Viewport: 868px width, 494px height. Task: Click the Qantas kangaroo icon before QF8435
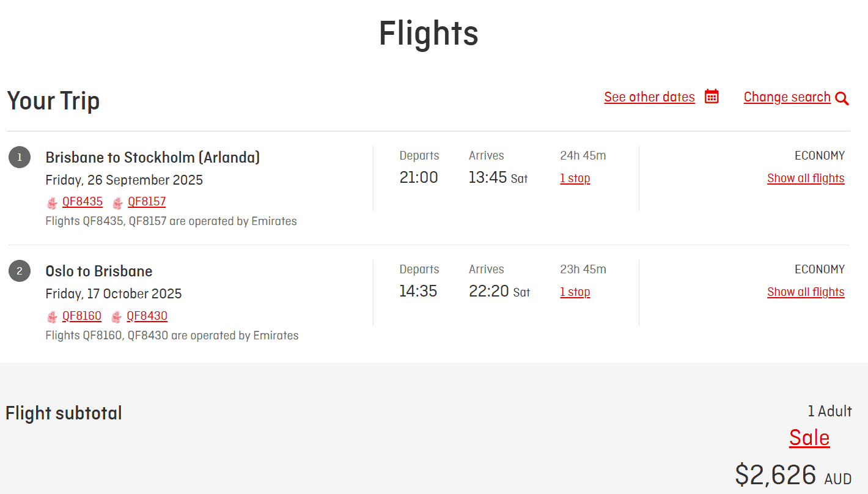click(51, 202)
